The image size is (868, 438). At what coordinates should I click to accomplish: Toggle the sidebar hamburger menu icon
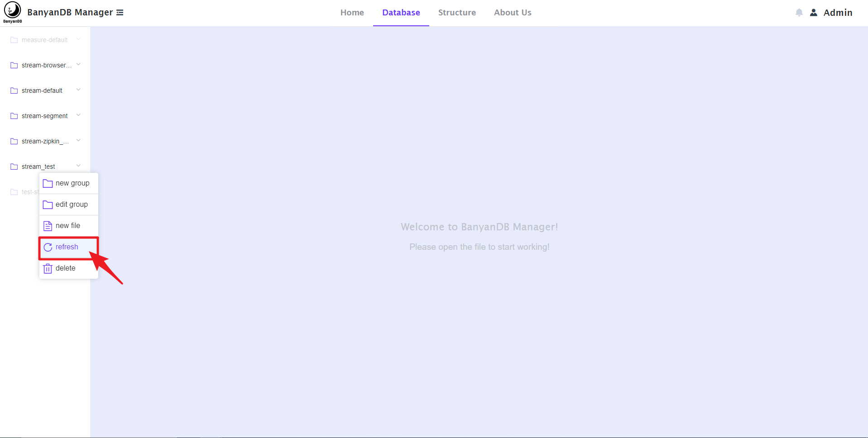[x=120, y=13]
